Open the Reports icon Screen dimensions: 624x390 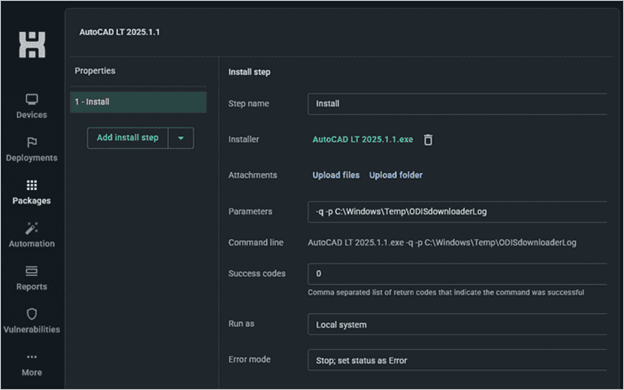click(32, 271)
